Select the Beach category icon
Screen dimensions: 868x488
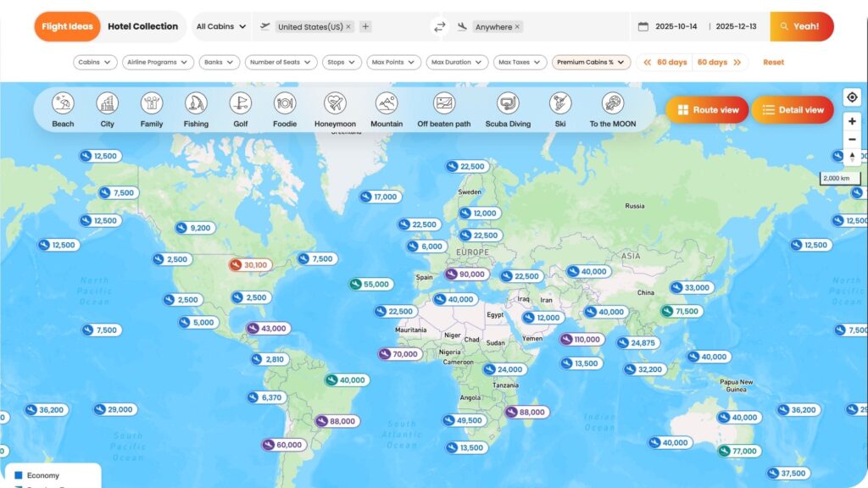click(63, 104)
